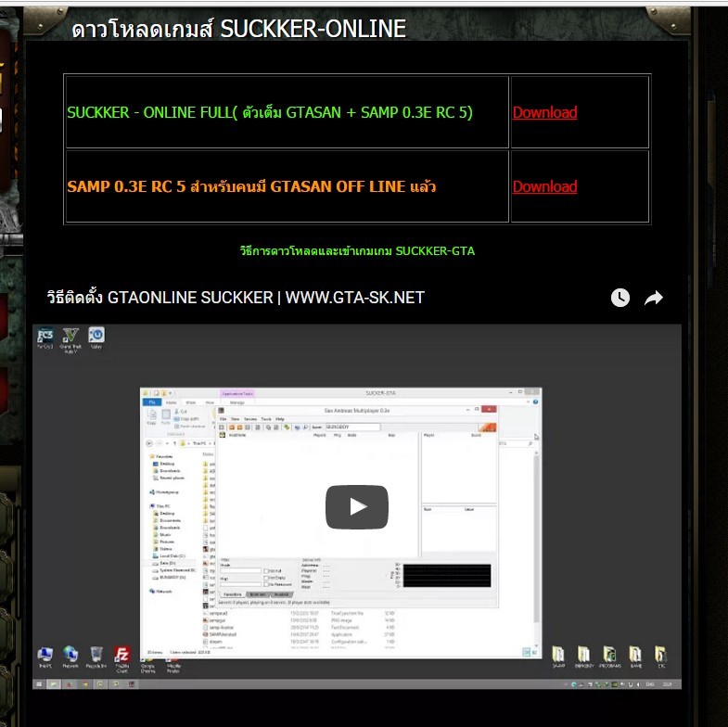Screen dimensions: 728x727
Task: Click the Share arrow icon on video
Action: pos(654,298)
